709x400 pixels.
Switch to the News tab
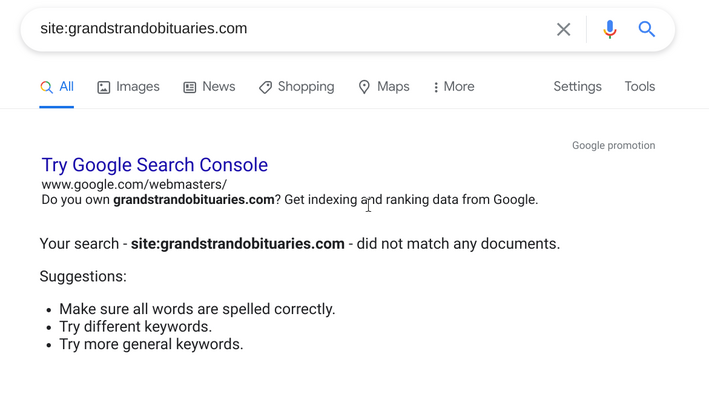209,87
